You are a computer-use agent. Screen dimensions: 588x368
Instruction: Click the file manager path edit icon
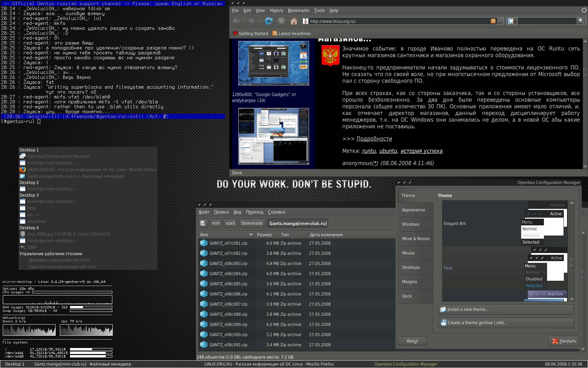tap(203, 223)
